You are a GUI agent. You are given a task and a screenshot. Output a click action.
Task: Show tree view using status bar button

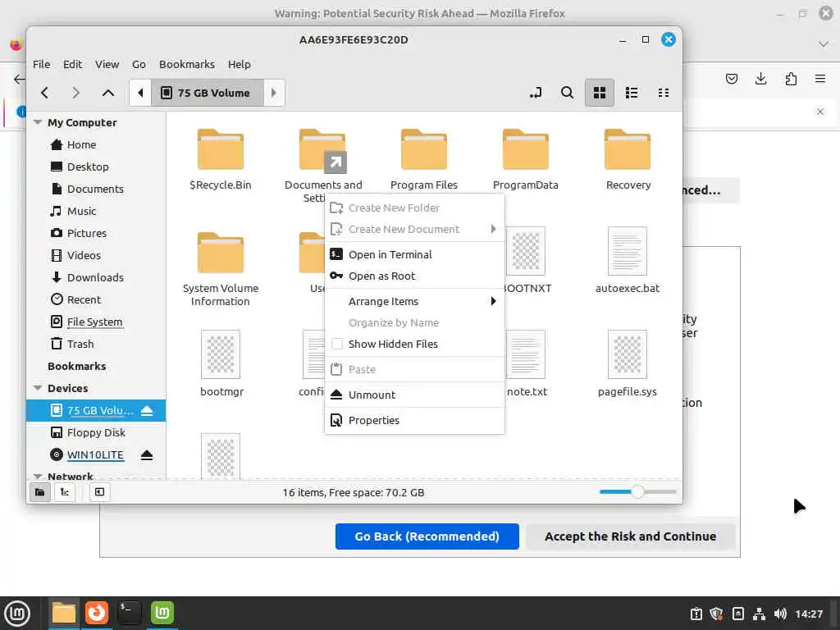pyautogui.click(x=65, y=492)
